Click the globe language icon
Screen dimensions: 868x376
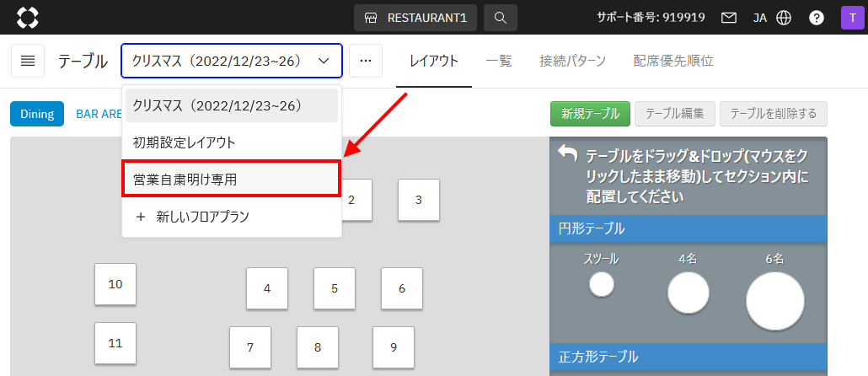[783, 18]
